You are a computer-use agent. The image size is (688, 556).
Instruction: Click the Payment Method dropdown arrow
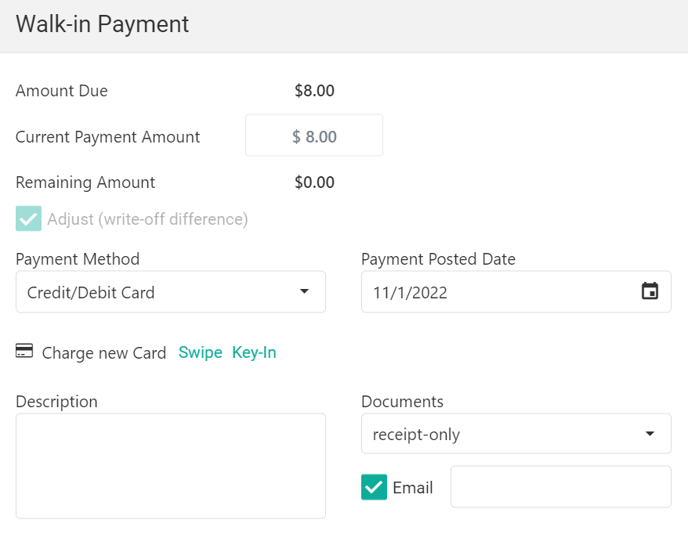click(x=304, y=292)
